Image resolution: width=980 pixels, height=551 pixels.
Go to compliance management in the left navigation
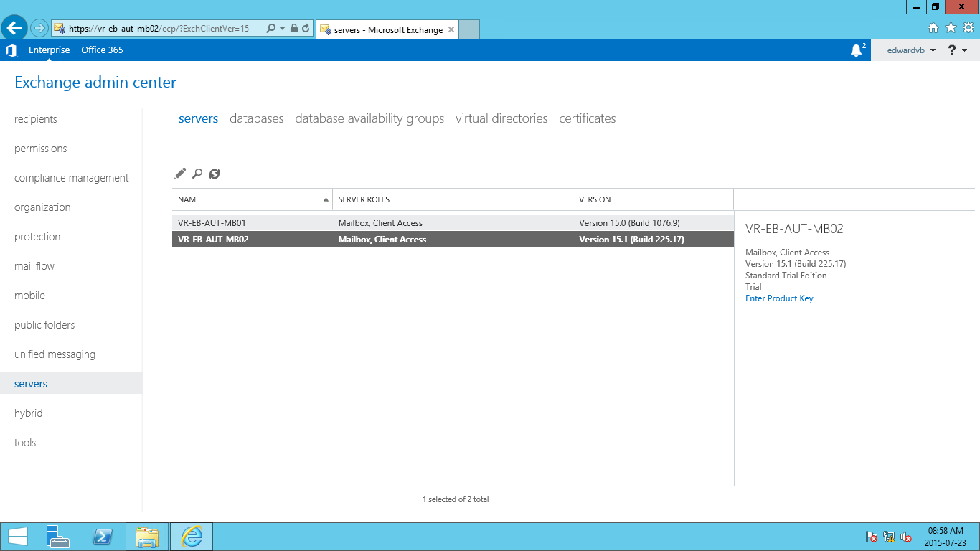click(x=72, y=178)
